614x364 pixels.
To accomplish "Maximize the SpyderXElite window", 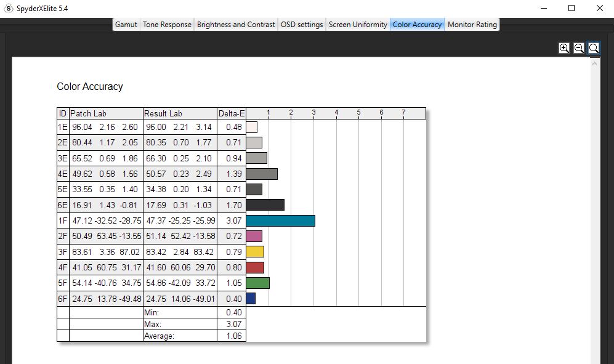I will (x=572, y=9).
